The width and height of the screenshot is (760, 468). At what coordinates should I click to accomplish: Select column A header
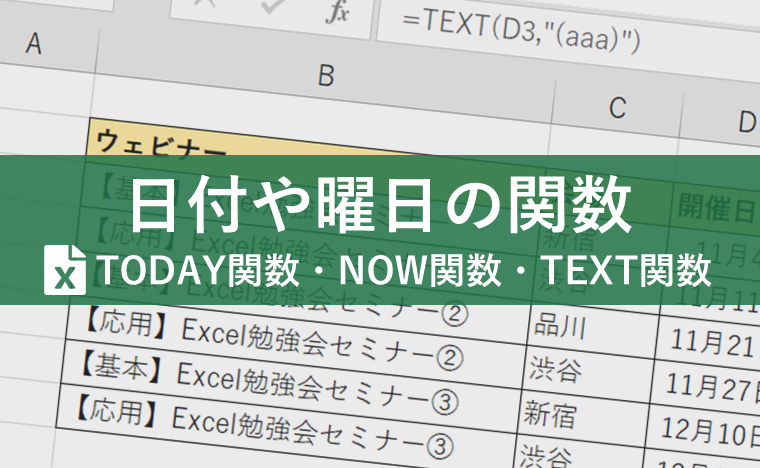coord(34,44)
